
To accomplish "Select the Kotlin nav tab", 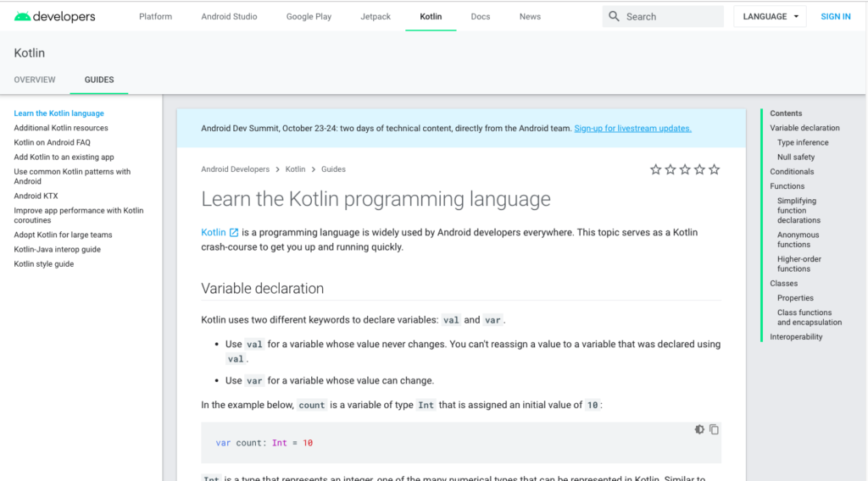I will pos(431,17).
